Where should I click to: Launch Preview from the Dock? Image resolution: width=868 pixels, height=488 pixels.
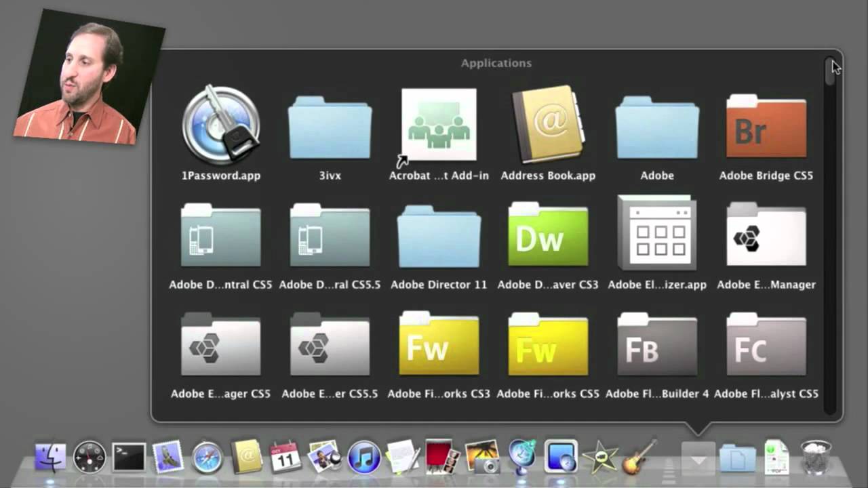coord(324,457)
